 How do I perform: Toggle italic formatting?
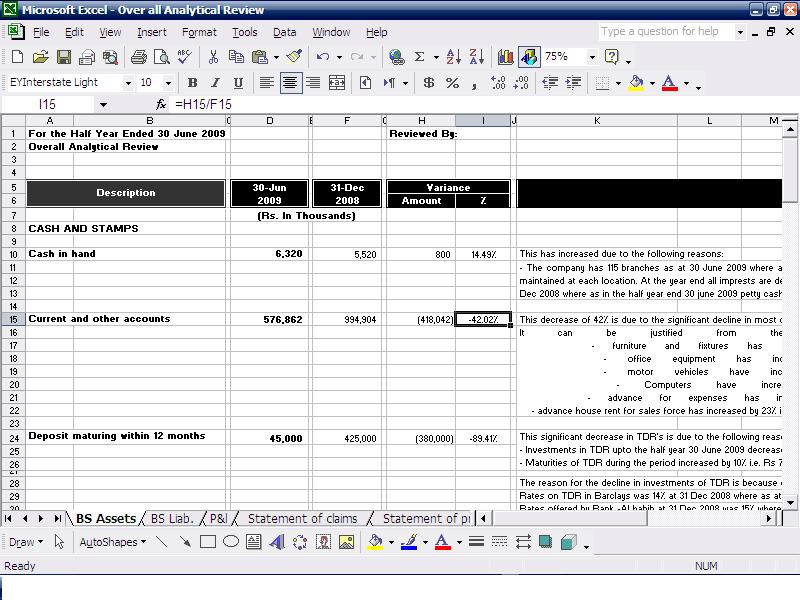click(215, 82)
